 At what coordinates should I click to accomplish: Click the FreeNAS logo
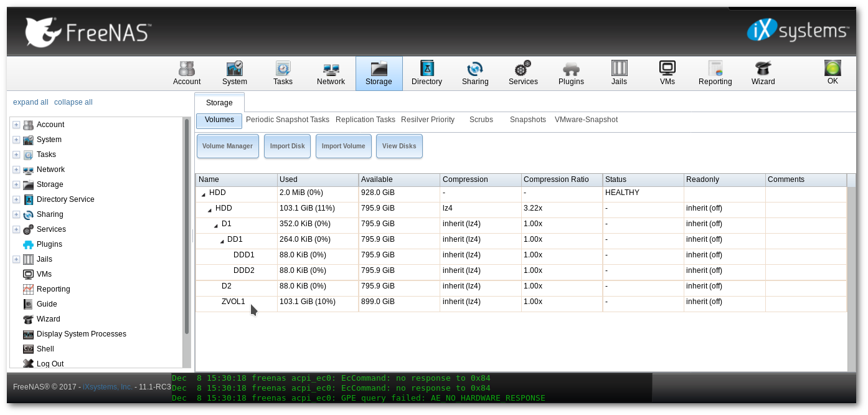88,32
